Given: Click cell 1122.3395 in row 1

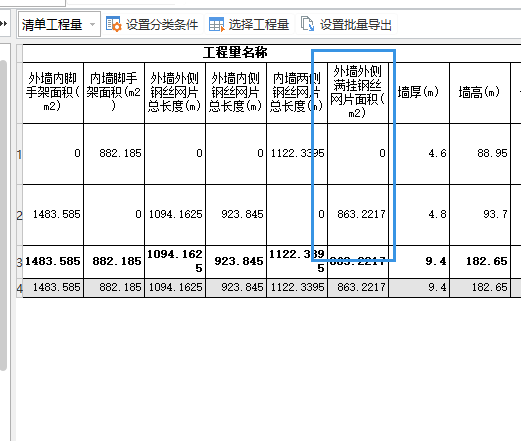Looking at the screenshot, I should point(297,154).
